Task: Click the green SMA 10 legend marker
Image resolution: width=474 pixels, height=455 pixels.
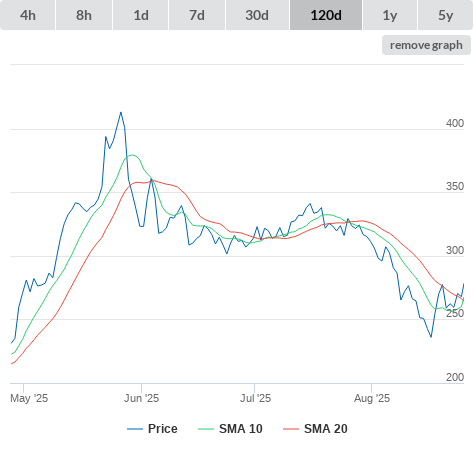Action: 206,429
